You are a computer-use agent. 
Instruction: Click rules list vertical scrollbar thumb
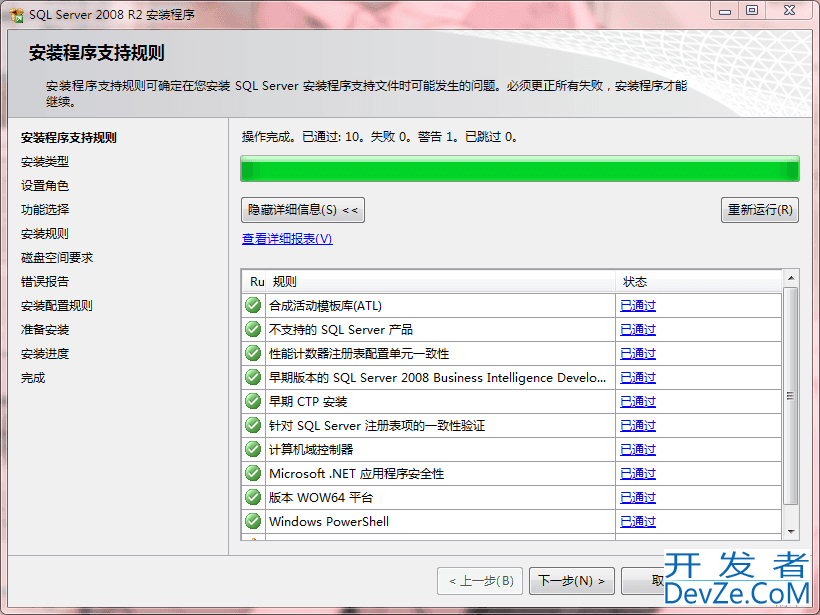pos(791,396)
